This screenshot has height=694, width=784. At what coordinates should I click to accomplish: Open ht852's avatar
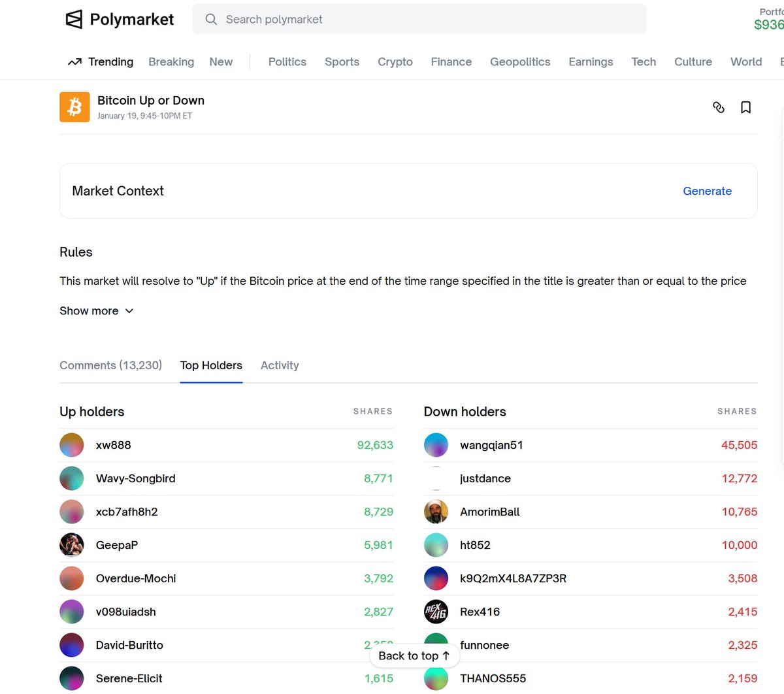pos(436,545)
